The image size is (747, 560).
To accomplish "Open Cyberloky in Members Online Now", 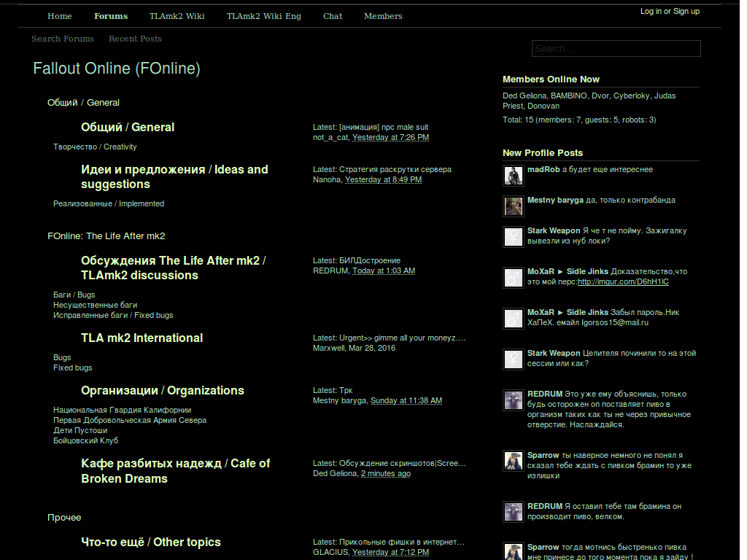I will coord(631,96).
